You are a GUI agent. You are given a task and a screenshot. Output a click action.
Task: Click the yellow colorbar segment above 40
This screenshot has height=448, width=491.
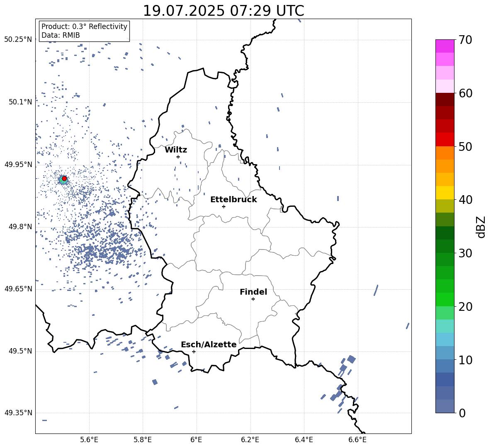click(x=445, y=193)
